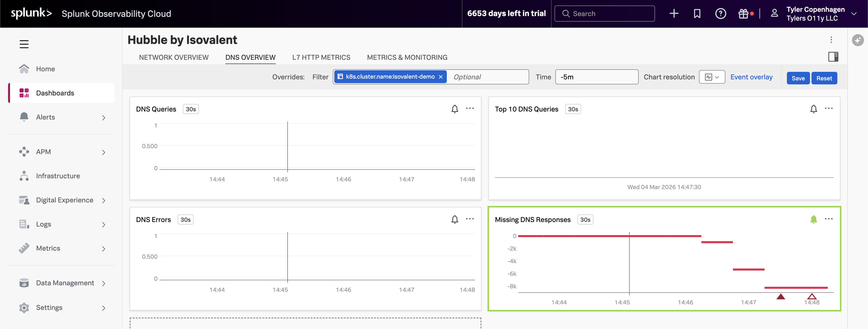Select Infrastructure from the sidebar

click(58, 176)
